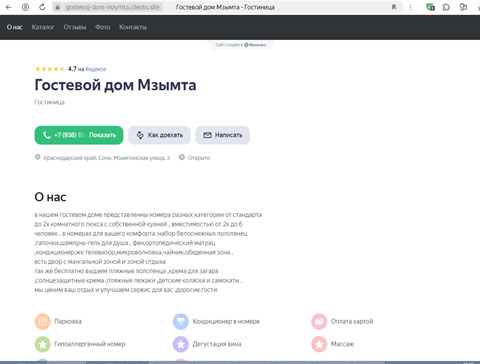Click the 'Дегустация вина' feature label

click(x=217, y=344)
